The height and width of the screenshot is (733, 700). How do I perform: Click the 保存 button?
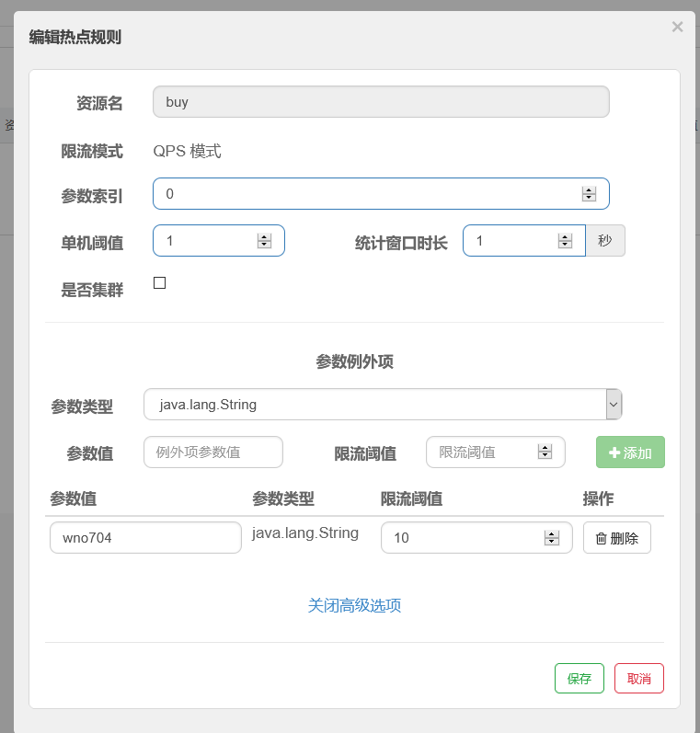(579, 679)
